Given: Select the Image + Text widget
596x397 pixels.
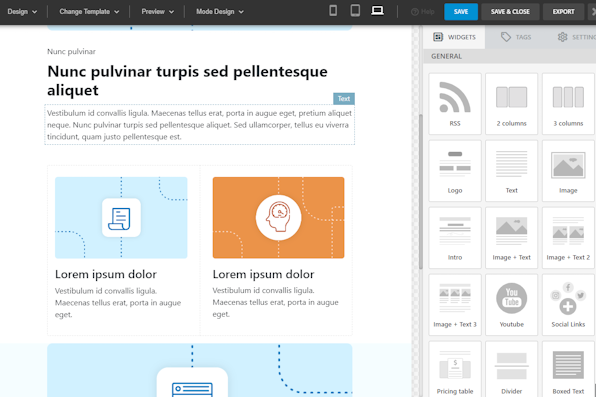Looking at the screenshot, I should pos(512,238).
